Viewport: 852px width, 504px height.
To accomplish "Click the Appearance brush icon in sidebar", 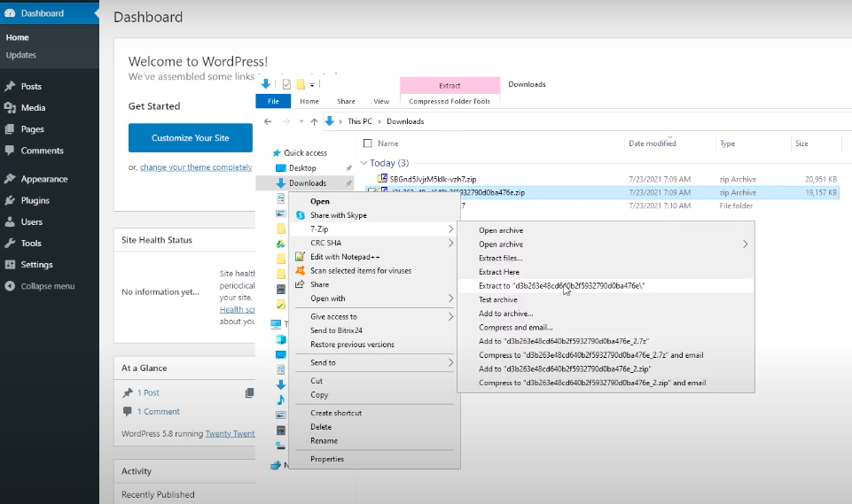I will click(x=10, y=179).
